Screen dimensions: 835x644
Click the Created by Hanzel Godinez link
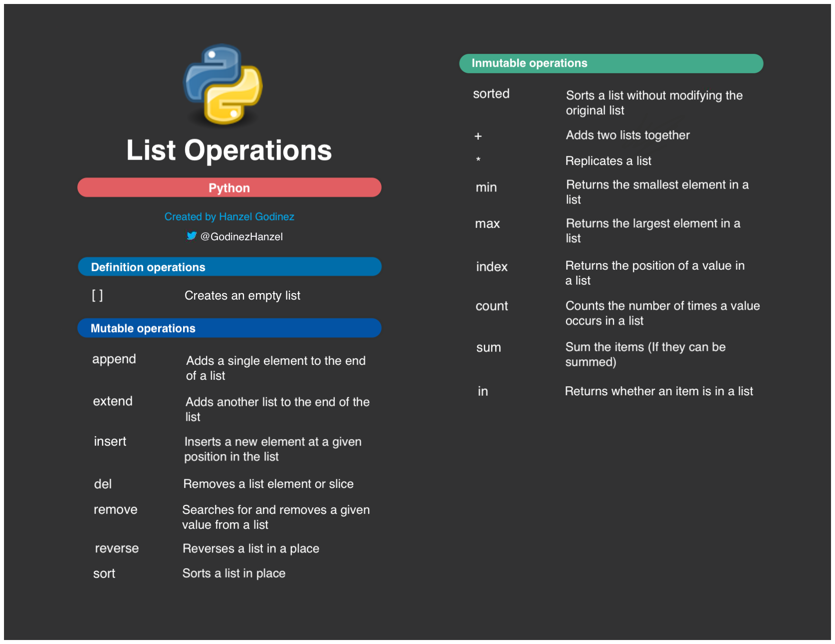pos(229,216)
